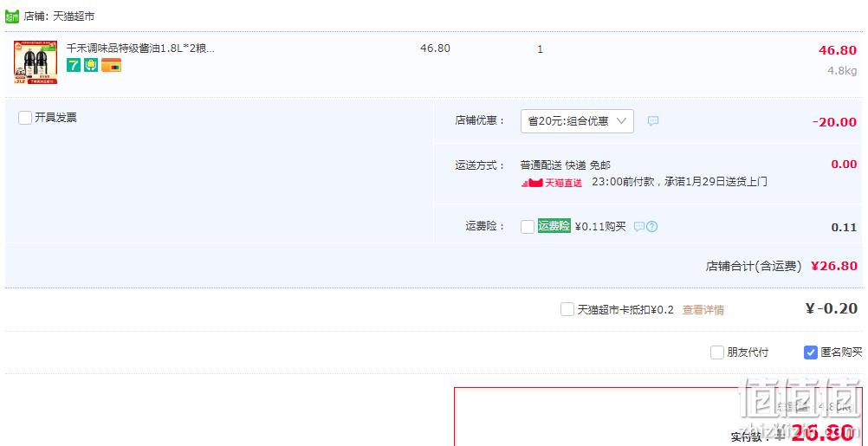Image resolution: width=868 pixels, height=446 pixels.
Task: Open the 省20元:组合优惠 discount dropdown
Action: coord(577,121)
